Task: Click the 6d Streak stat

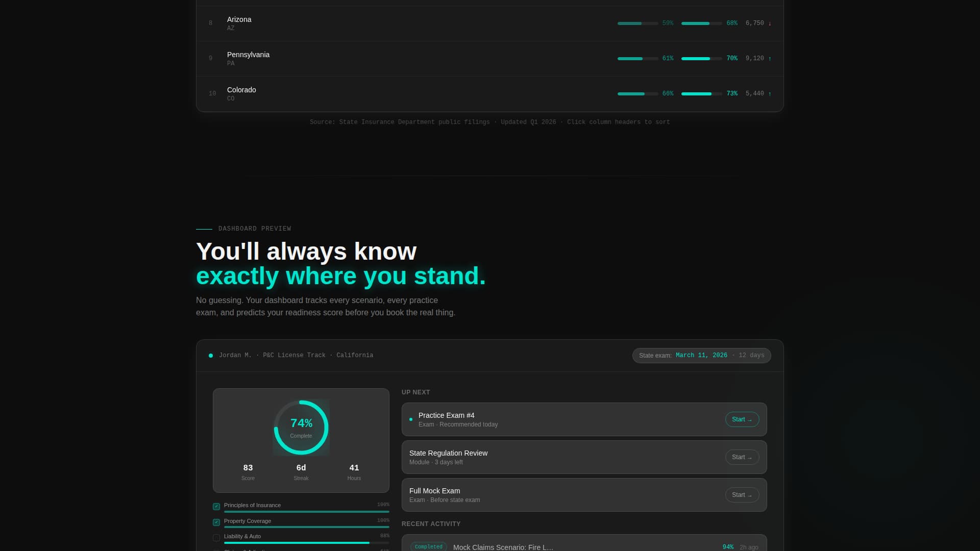Action: tap(301, 472)
